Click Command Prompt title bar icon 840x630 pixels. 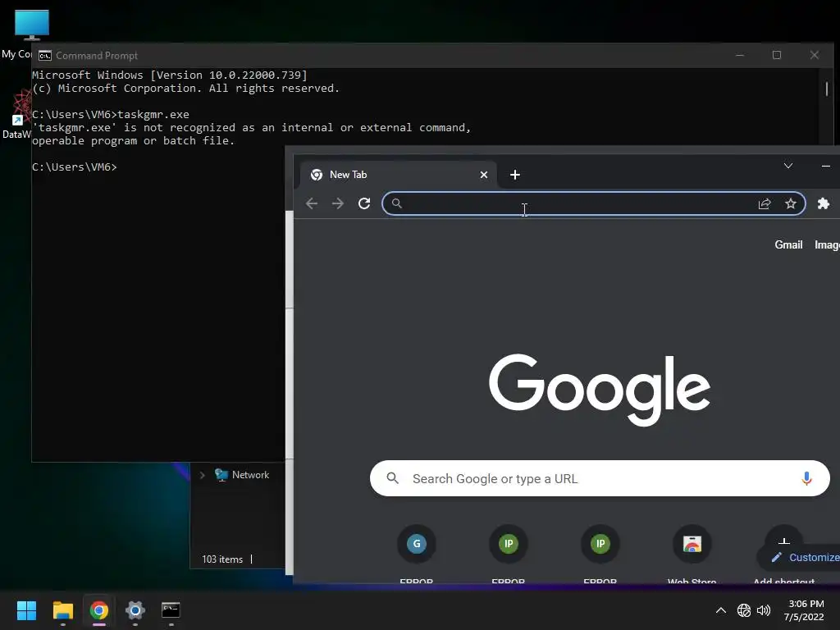(x=45, y=56)
